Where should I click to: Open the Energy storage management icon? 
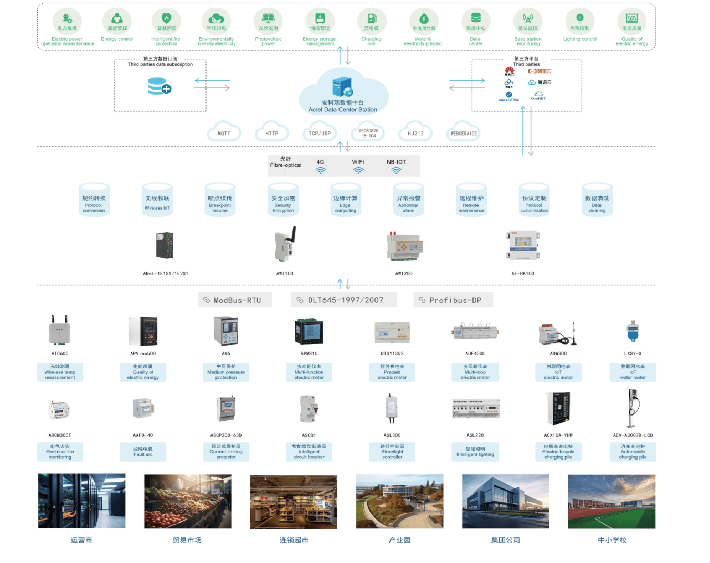point(320,21)
